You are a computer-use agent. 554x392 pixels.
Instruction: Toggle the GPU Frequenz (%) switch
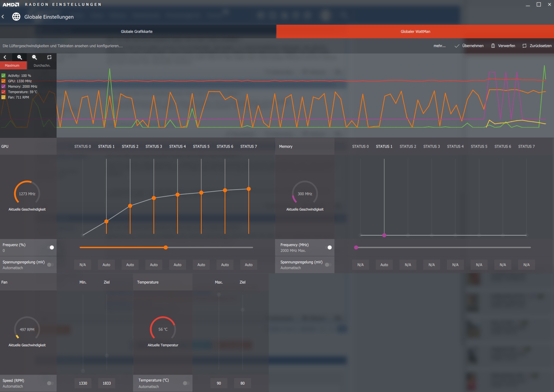(x=50, y=247)
